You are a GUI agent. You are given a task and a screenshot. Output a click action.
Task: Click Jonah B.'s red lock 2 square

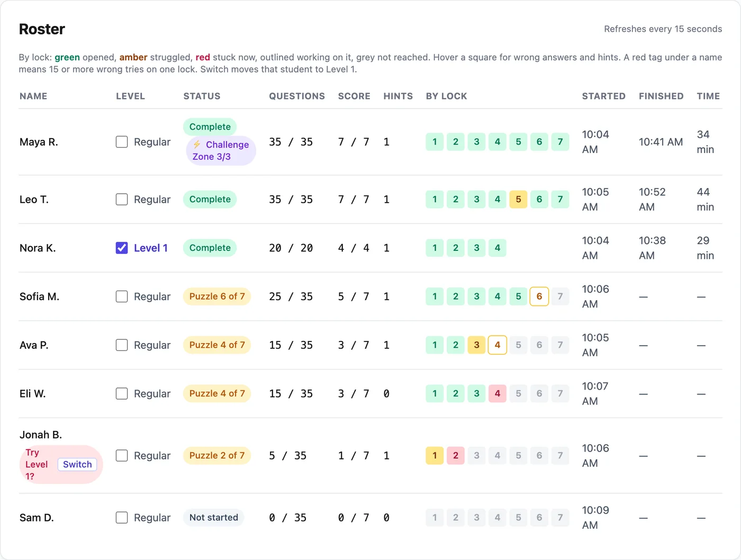pyautogui.click(x=456, y=456)
